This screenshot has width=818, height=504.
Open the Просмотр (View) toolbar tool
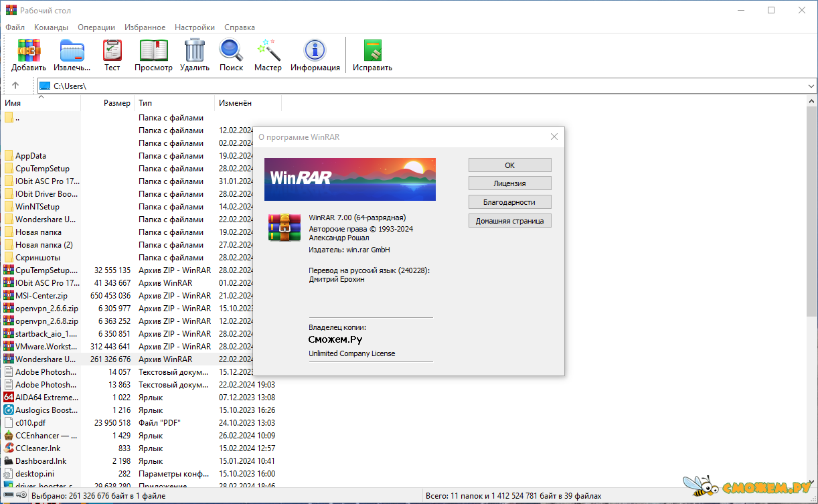point(153,51)
